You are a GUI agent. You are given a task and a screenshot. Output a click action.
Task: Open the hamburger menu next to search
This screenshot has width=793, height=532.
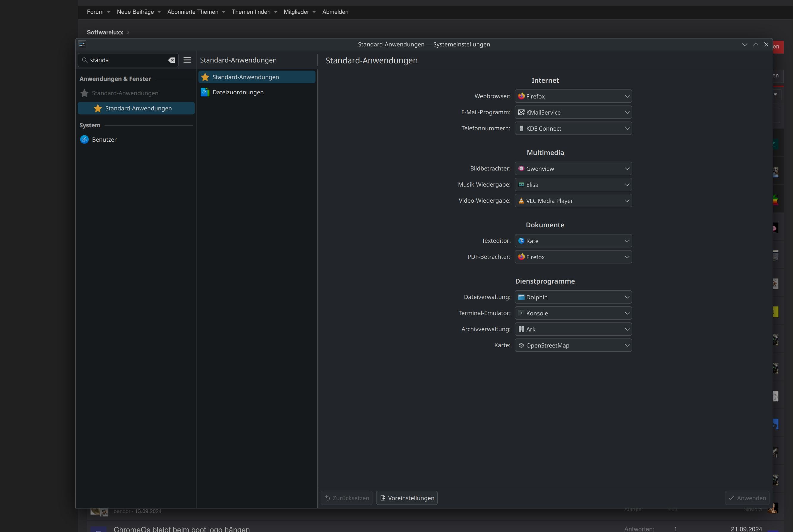coord(187,60)
